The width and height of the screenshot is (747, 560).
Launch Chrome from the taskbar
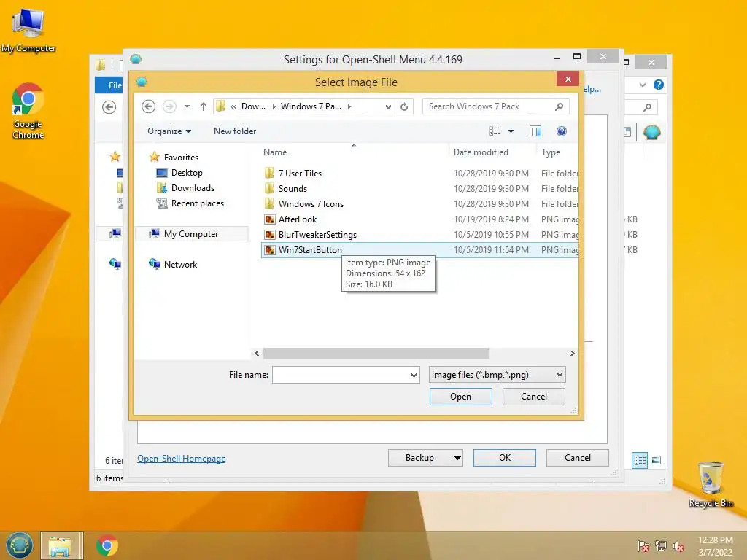tap(107, 545)
